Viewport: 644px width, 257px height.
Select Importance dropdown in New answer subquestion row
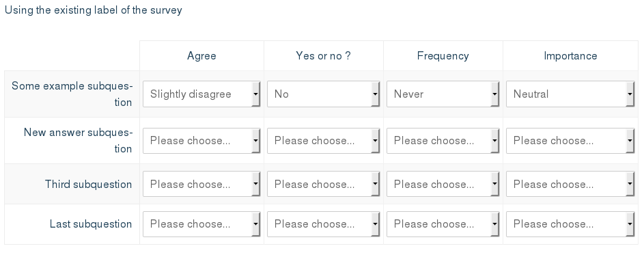(x=570, y=141)
